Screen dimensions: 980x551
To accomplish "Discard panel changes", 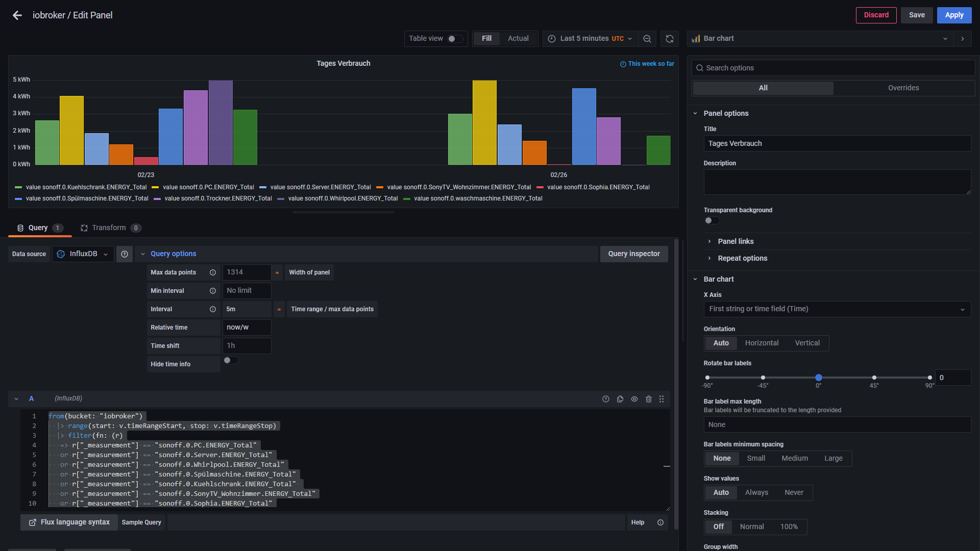I will click(x=876, y=15).
